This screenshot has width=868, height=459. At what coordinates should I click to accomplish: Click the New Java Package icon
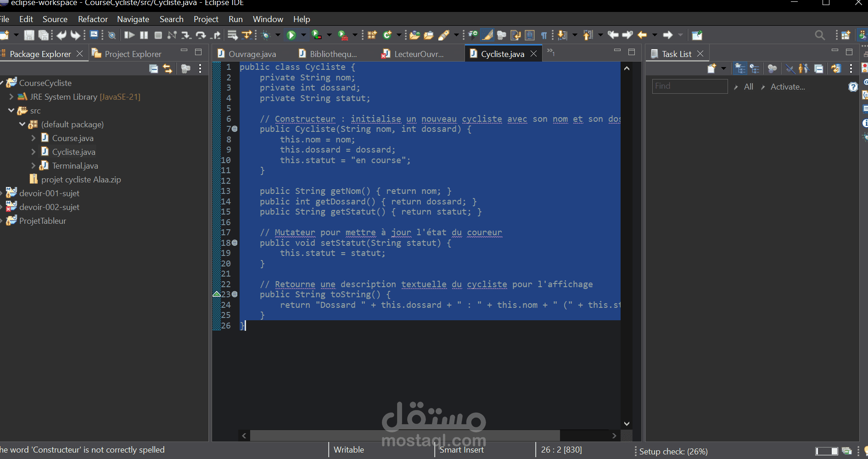tap(372, 35)
